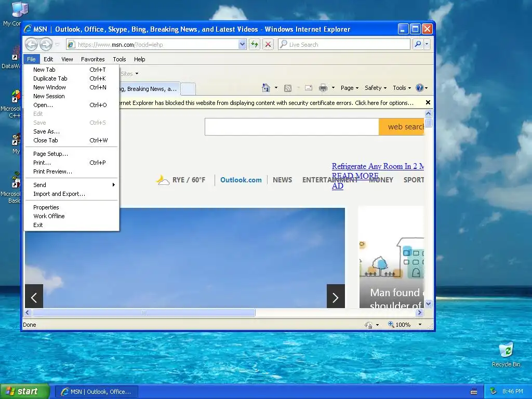
Task: Click Exit in the File menu
Action: tap(72, 225)
